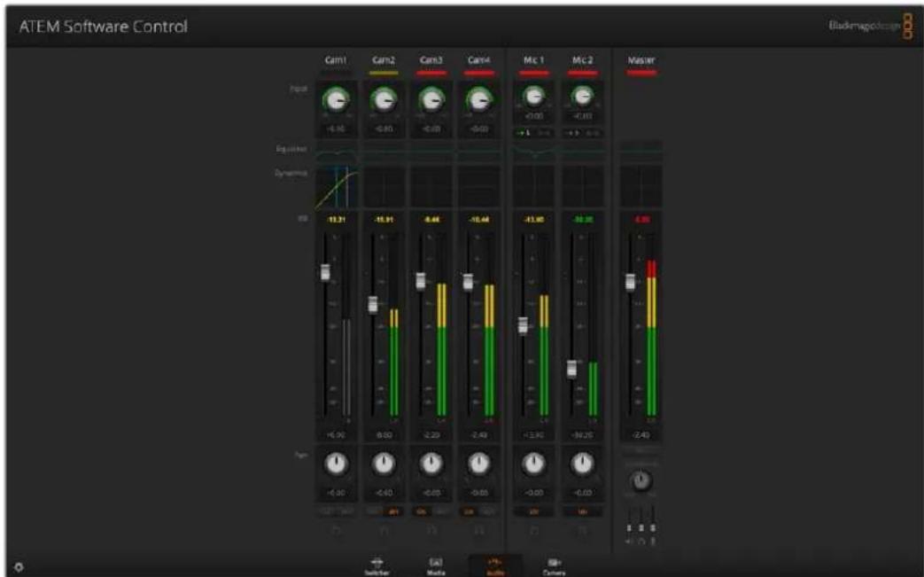
Task: Click the Cam4 input gain knob
Action: 479,100
